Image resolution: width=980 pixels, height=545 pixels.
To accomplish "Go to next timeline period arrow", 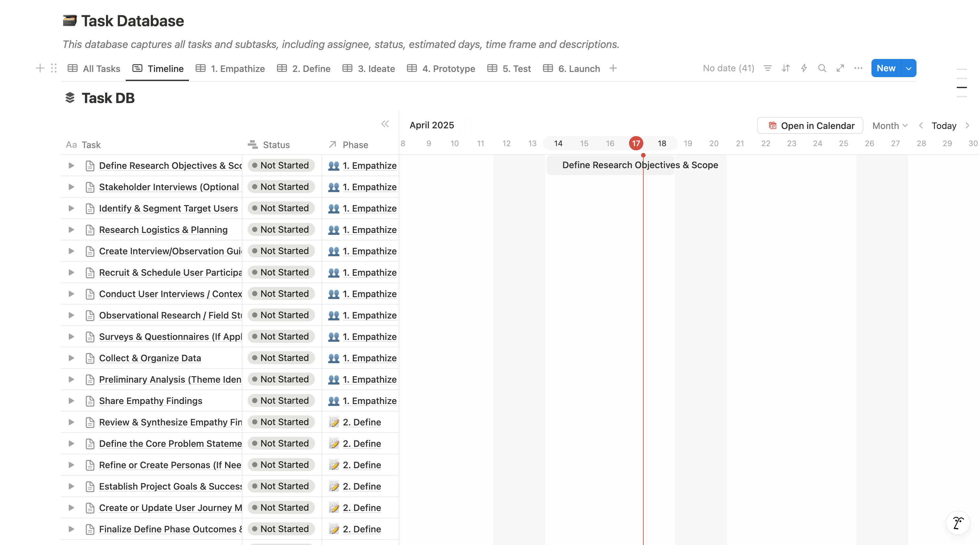I will click(x=967, y=125).
